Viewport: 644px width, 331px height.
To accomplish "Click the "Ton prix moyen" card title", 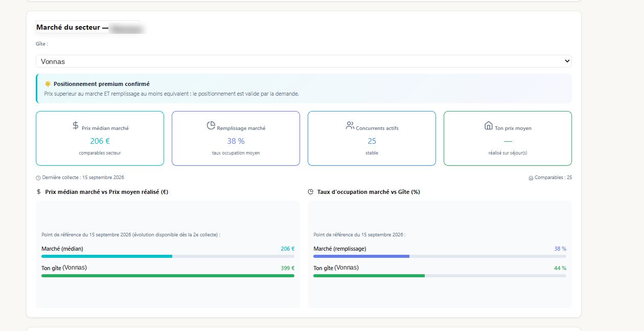I will click(x=513, y=128).
